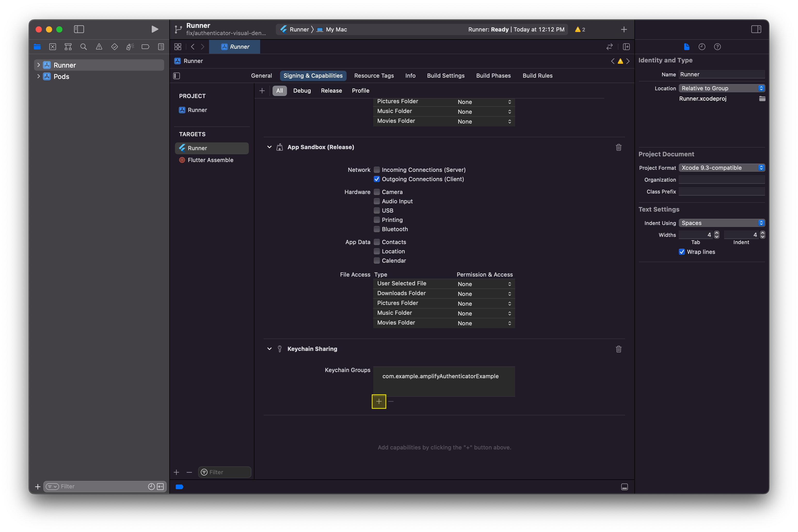798x532 pixels.
Task: Click the warnings indicator showing 2
Action: click(x=580, y=29)
